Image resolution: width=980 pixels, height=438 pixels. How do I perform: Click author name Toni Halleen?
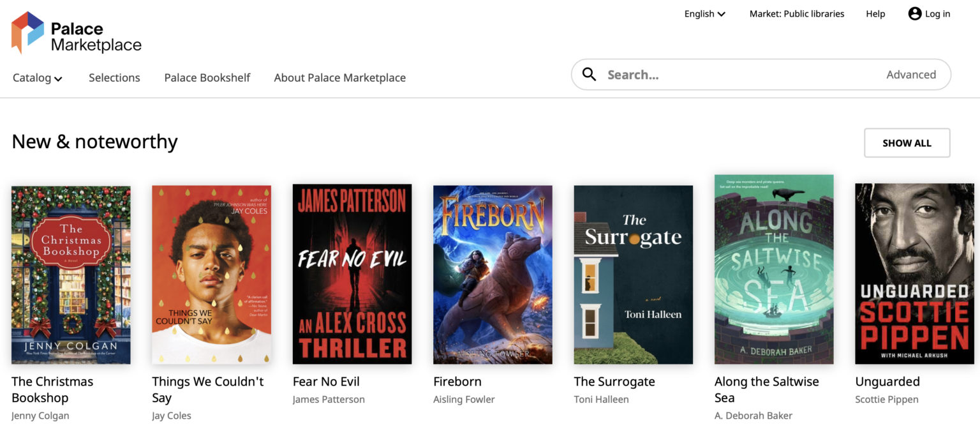[601, 400]
